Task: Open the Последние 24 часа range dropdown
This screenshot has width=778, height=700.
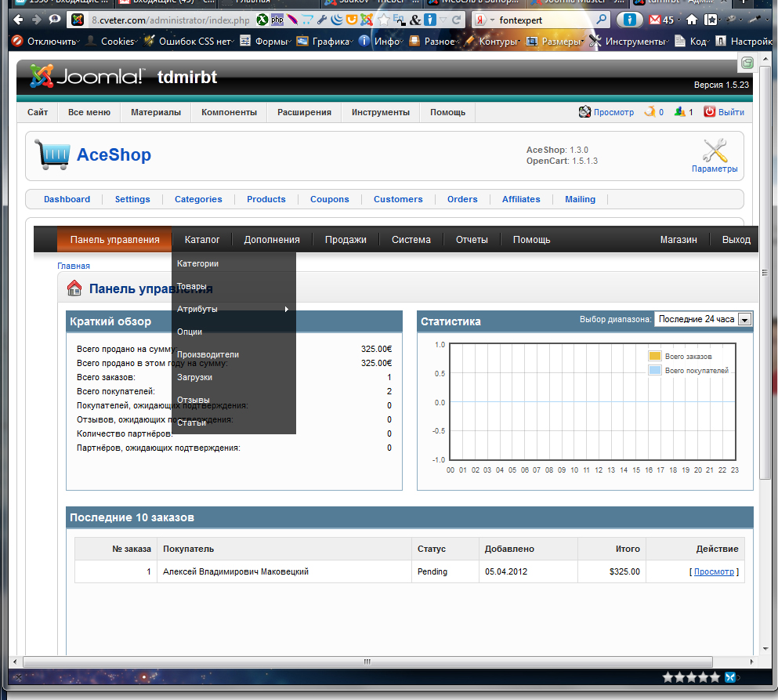Action: (x=703, y=319)
